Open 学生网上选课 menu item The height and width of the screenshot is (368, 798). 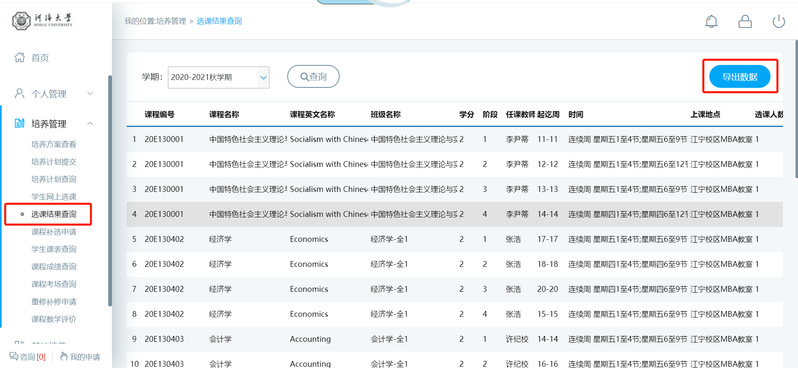(x=53, y=196)
